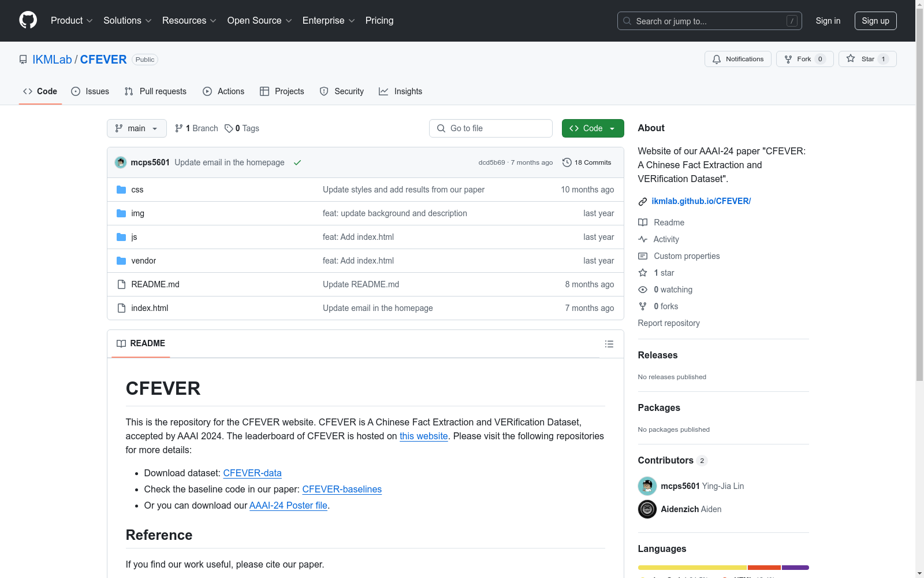Switch to the Projects tab

tap(282, 91)
